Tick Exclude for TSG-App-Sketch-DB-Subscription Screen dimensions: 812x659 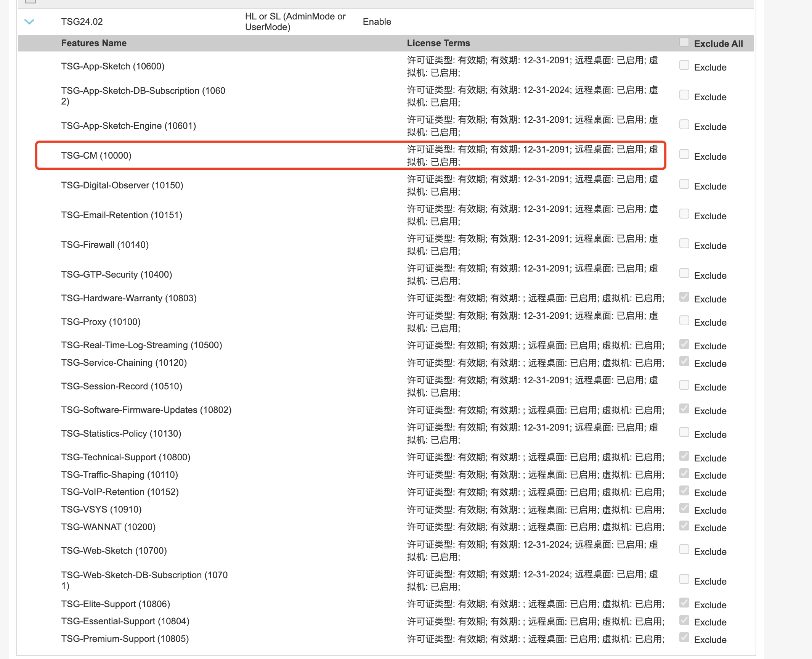pos(684,95)
